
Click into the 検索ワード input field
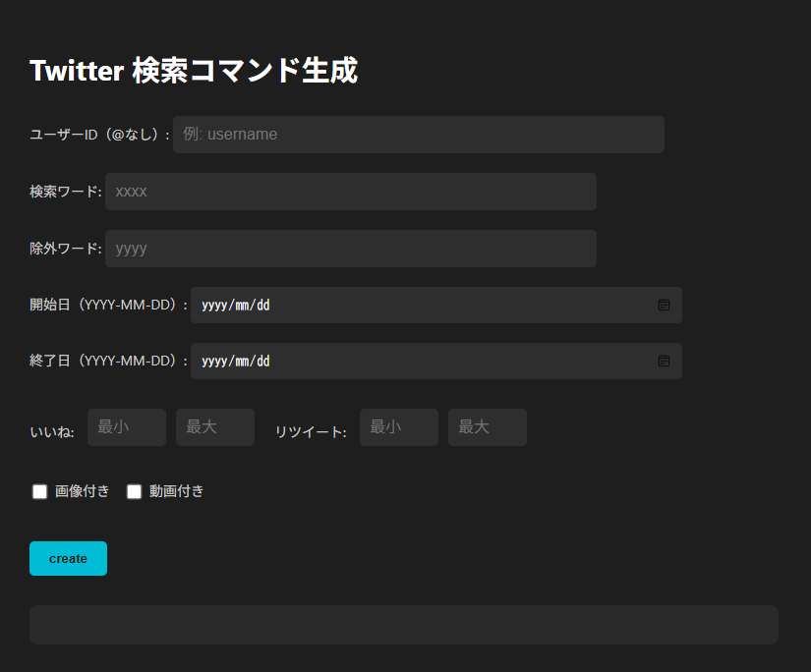click(x=350, y=192)
